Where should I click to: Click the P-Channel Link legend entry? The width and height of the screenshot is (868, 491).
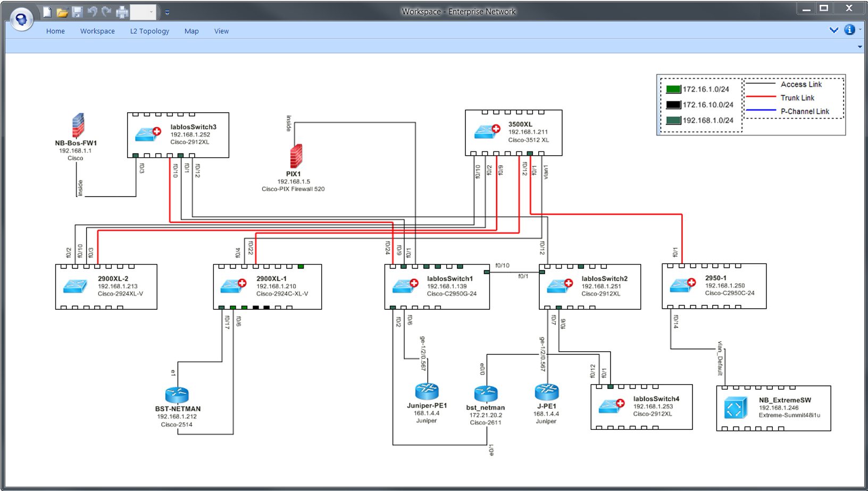(x=805, y=112)
